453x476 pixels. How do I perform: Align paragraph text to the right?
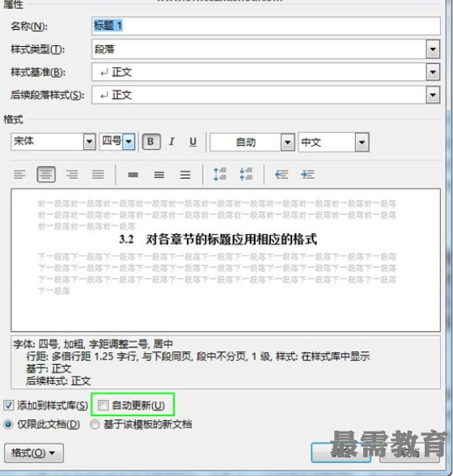tap(72, 175)
